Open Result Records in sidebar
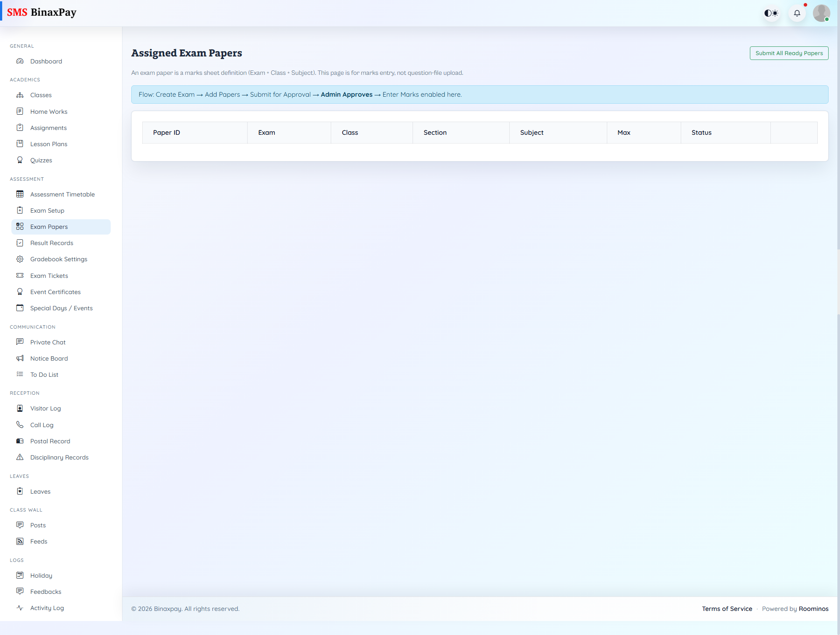840x635 pixels. (52, 243)
